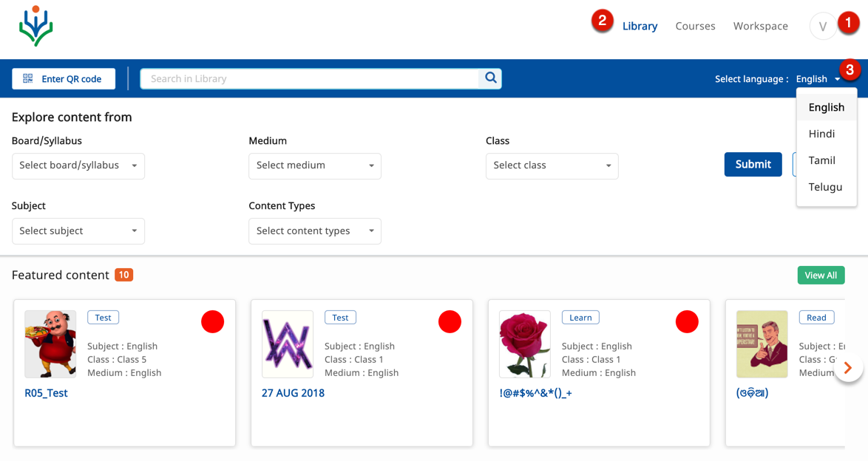Choose Hindi from the language list
The width and height of the screenshot is (868, 461).
821,134
